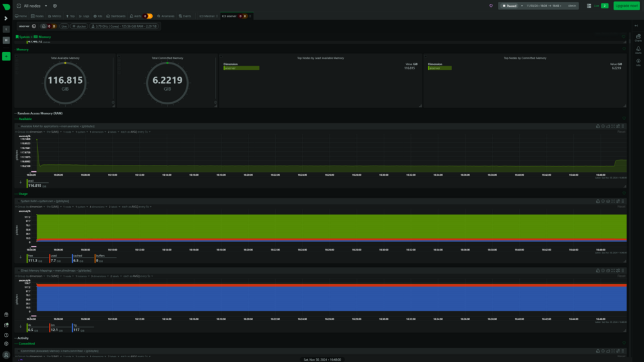Screen dimensions: 644x362
Task: Select the aiserver node tab
Action: coord(236,16)
